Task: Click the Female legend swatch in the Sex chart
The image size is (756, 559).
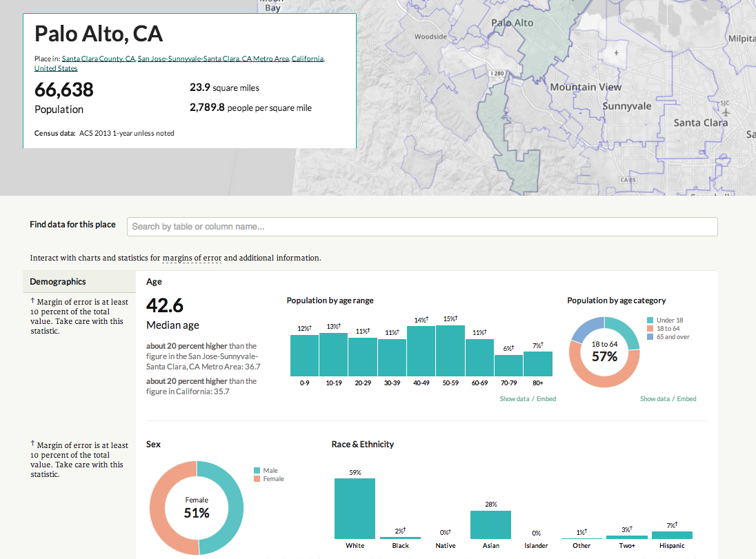Action: pos(257,479)
